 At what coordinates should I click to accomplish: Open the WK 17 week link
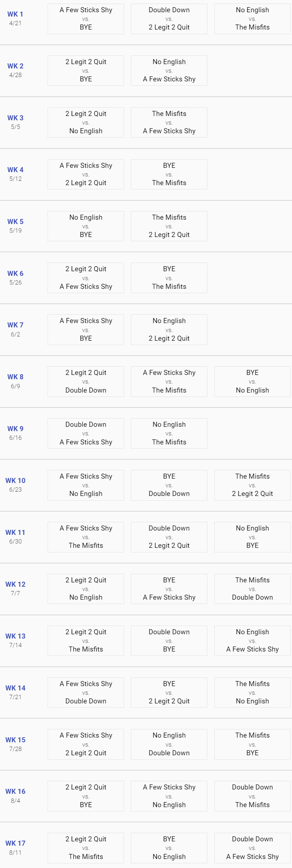[15, 843]
